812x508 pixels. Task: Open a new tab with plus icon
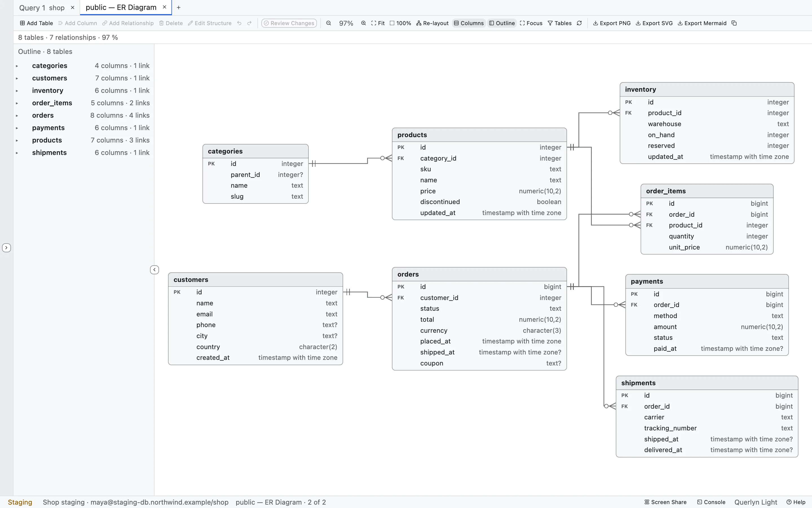click(x=178, y=7)
